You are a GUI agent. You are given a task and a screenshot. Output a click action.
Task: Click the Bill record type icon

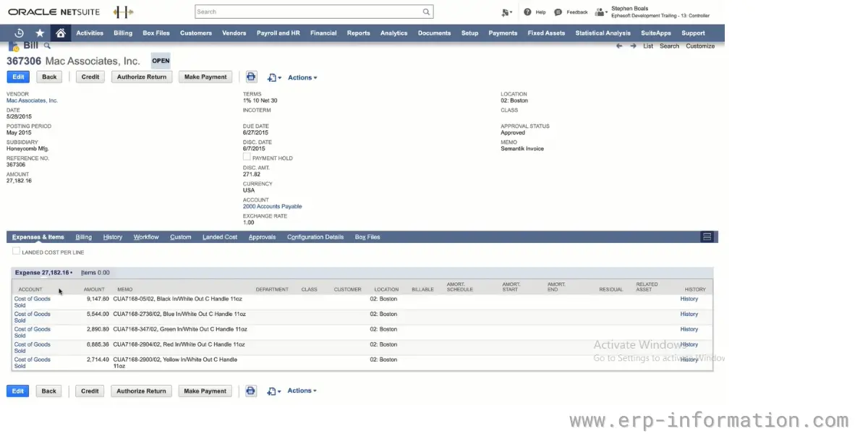tap(13, 46)
